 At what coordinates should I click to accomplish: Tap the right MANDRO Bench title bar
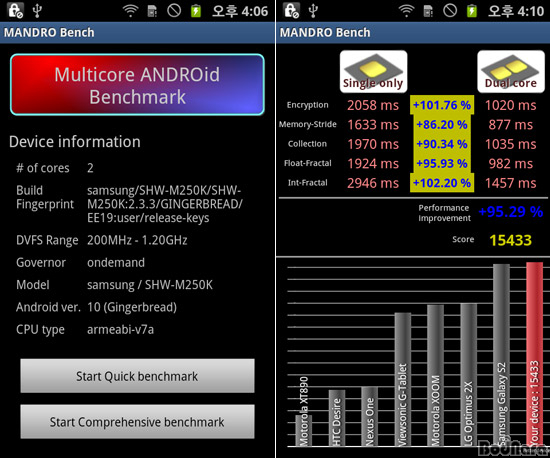tap(413, 33)
